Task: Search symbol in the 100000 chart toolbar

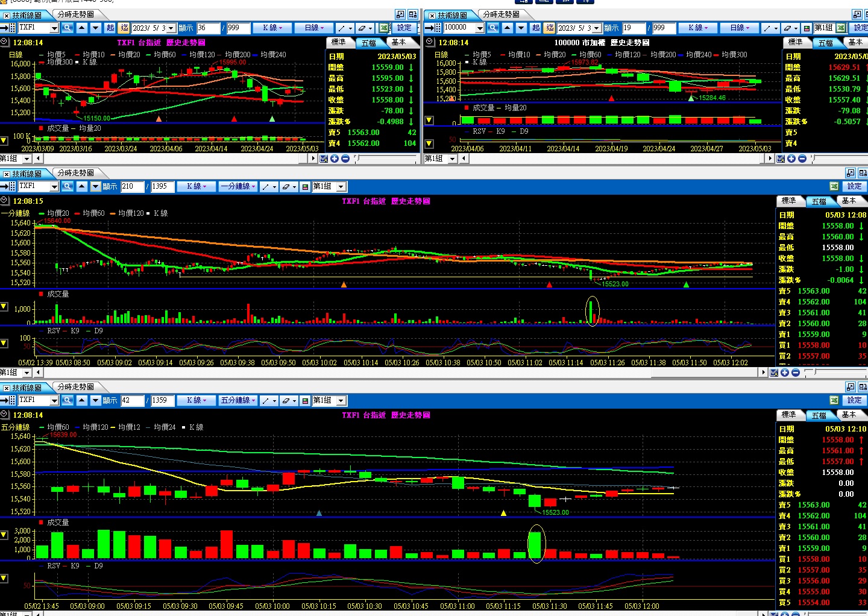Action: click(x=493, y=28)
